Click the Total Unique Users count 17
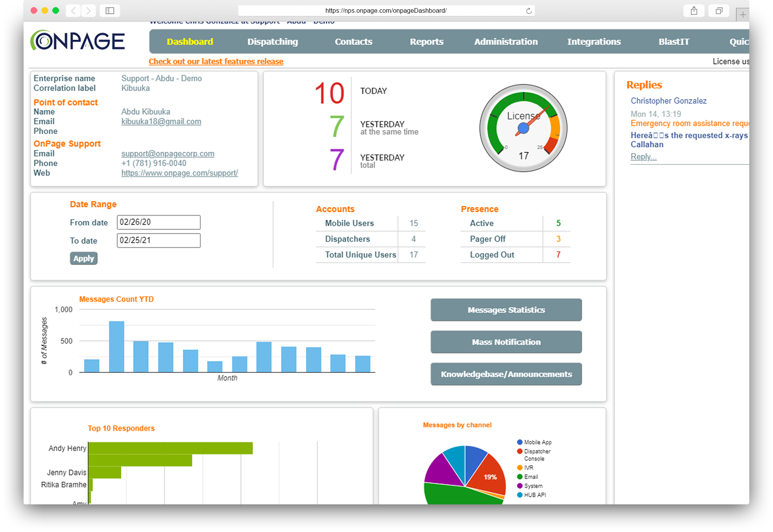 [x=414, y=255]
